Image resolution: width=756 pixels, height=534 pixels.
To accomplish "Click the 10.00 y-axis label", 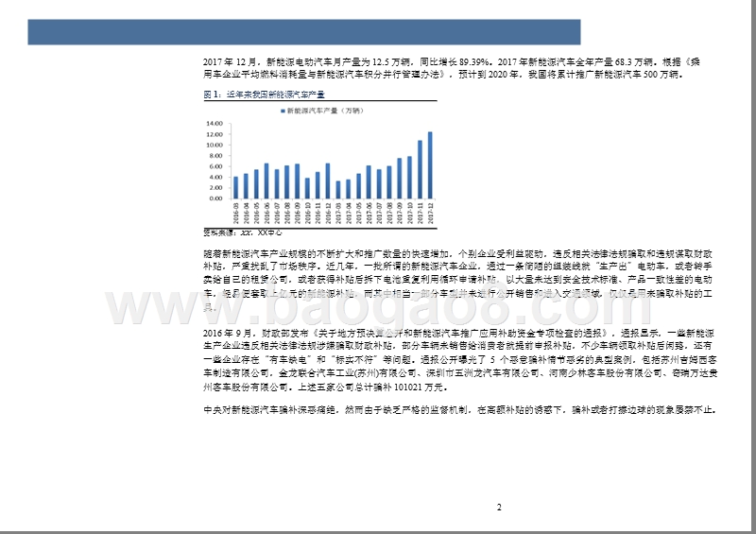I will pos(215,145).
